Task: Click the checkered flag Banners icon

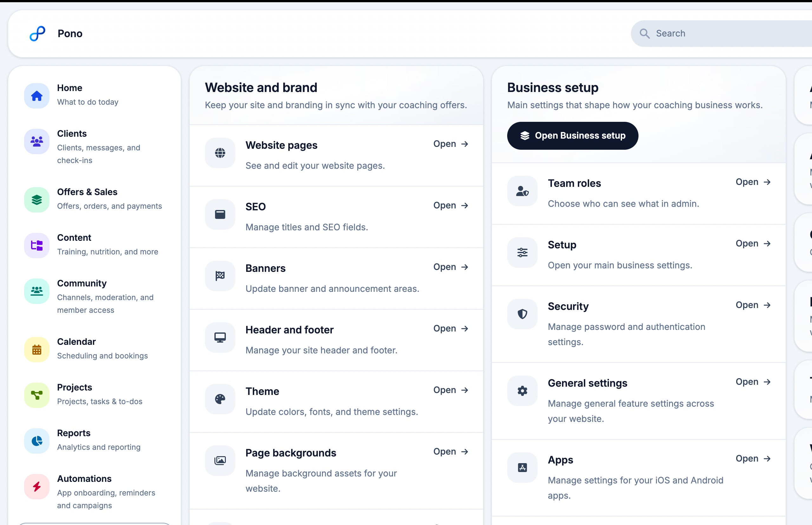Action: coord(220,276)
